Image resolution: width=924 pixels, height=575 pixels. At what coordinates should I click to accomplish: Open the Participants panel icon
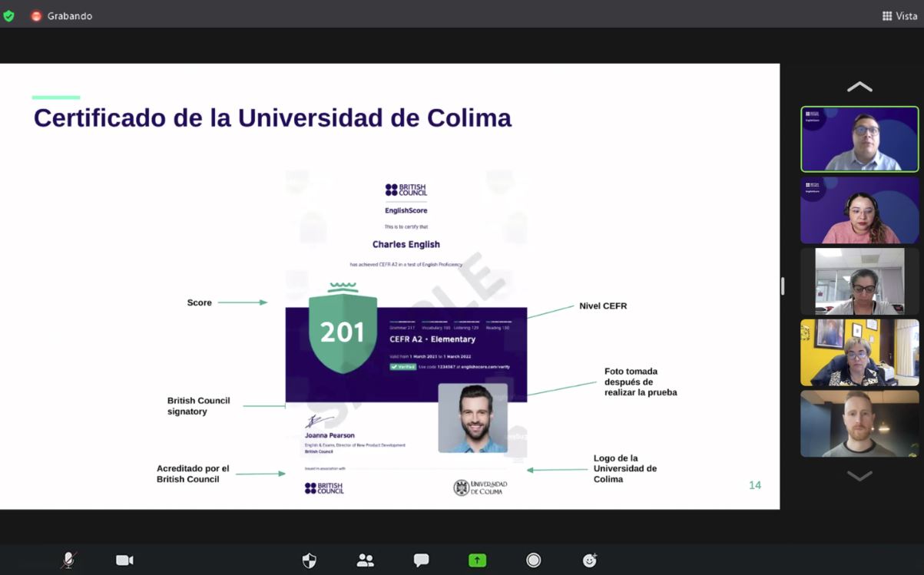point(366,560)
